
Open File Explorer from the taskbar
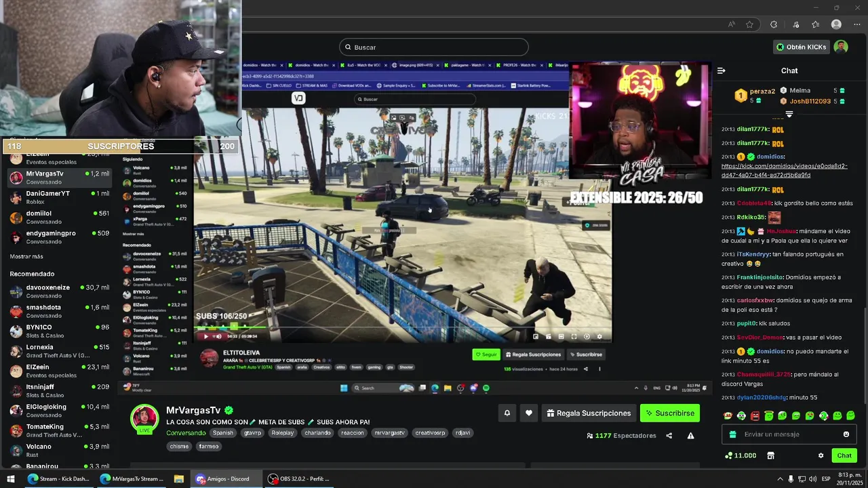[178, 479]
